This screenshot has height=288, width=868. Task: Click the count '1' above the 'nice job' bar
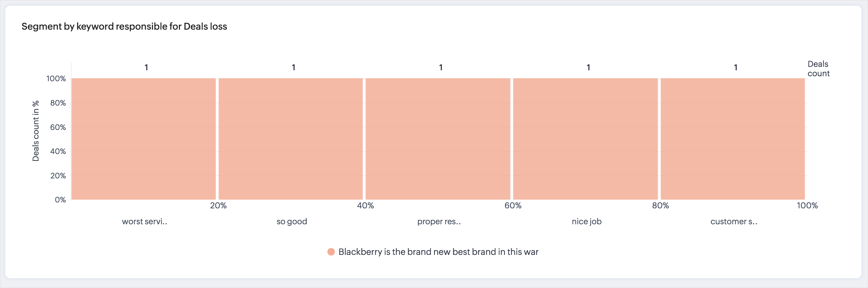[x=588, y=67]
